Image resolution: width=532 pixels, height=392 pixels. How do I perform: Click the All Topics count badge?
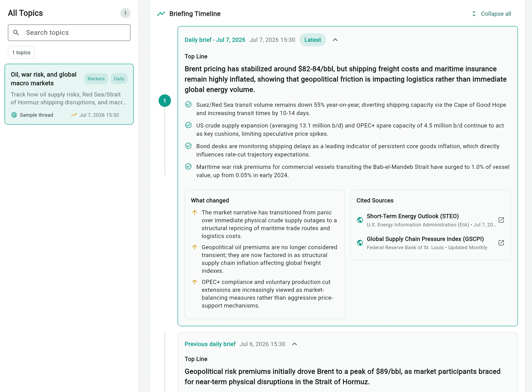coord(125,13)
